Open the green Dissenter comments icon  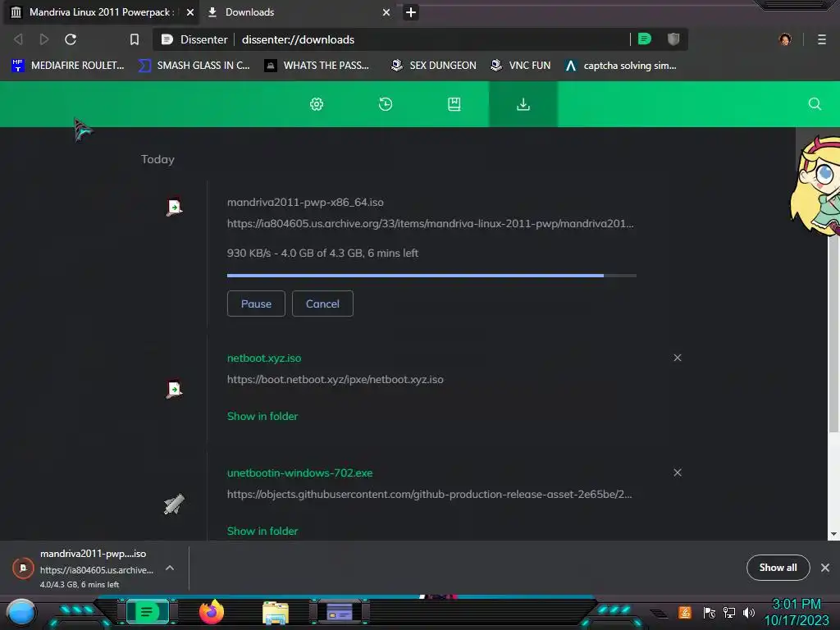pos(645,39)
